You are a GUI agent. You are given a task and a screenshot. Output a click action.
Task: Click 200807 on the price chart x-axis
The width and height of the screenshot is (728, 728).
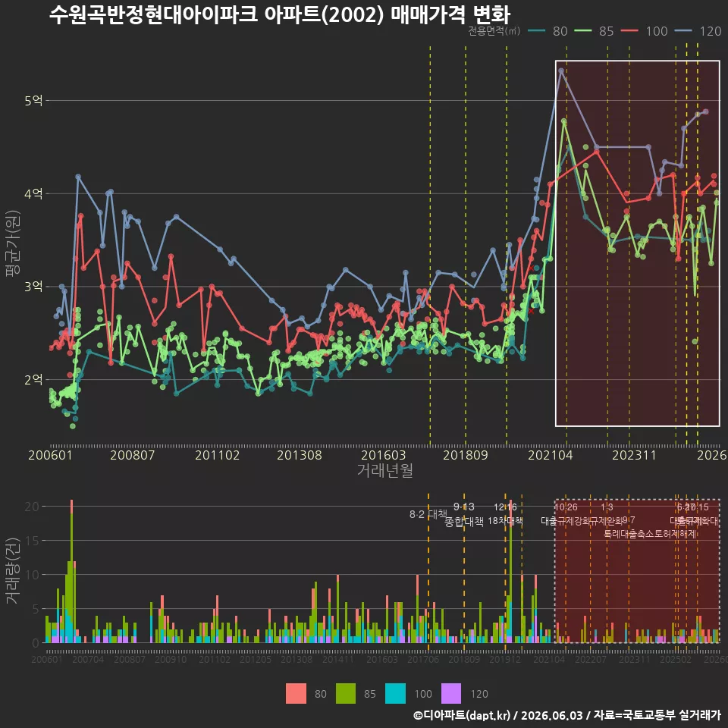(132, 455)
